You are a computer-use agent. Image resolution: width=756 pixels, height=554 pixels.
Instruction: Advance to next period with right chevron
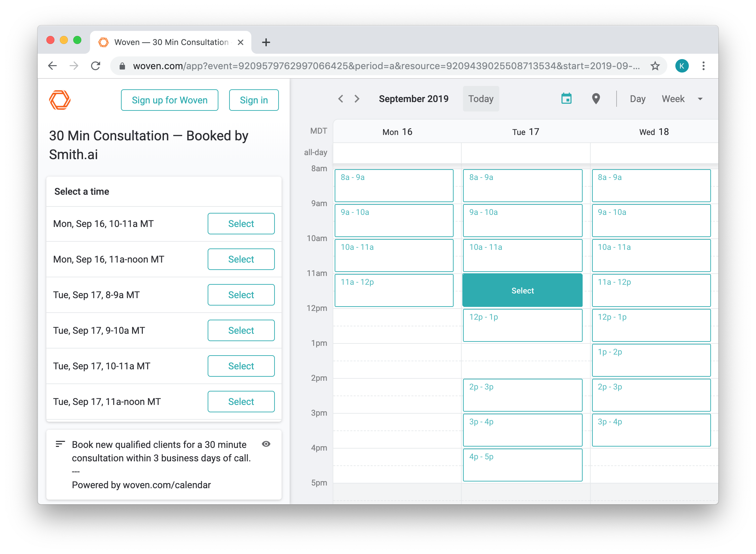click(357, 99)
